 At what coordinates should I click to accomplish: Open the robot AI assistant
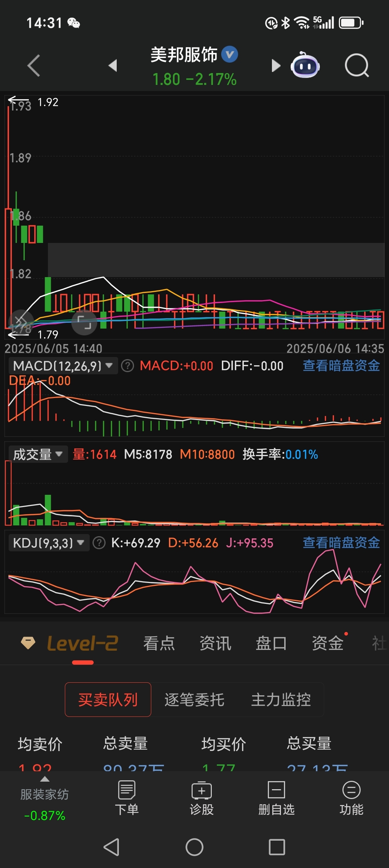click(305, 65)
